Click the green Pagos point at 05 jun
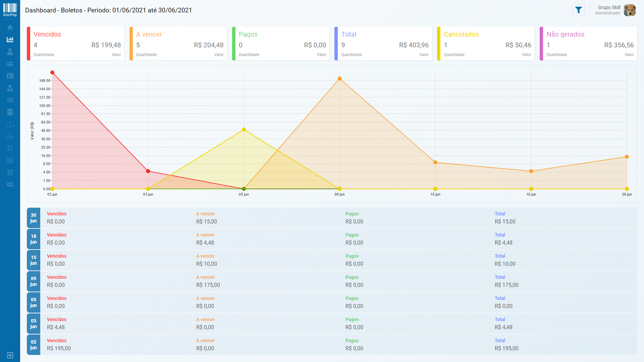The image size is (644, 362). coord(244,189)
